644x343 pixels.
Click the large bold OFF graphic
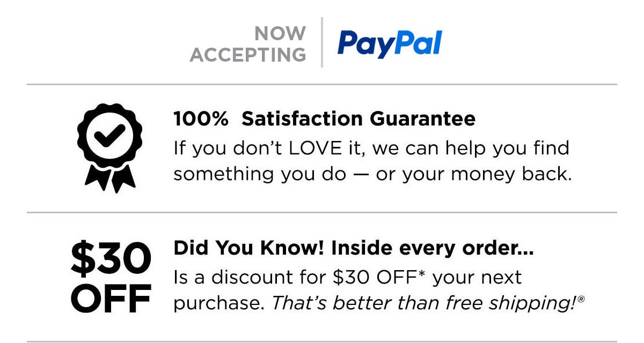pos(111,299)
